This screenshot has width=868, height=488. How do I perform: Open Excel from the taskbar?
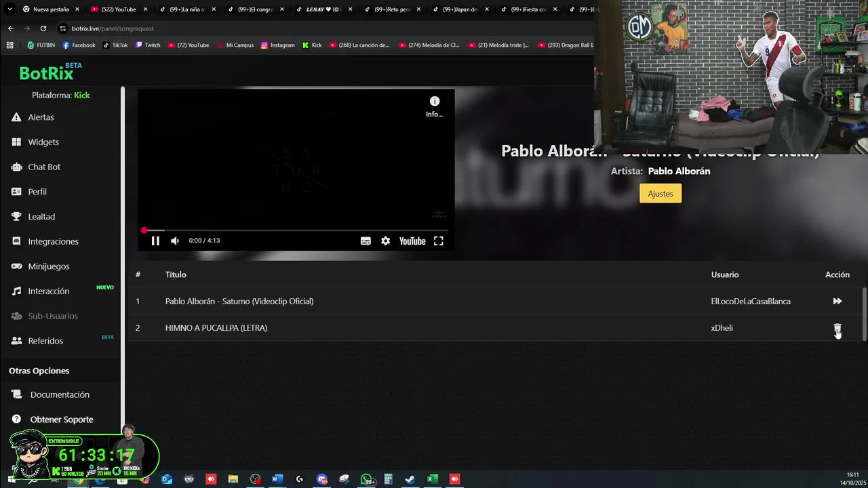tap(432, 479)
